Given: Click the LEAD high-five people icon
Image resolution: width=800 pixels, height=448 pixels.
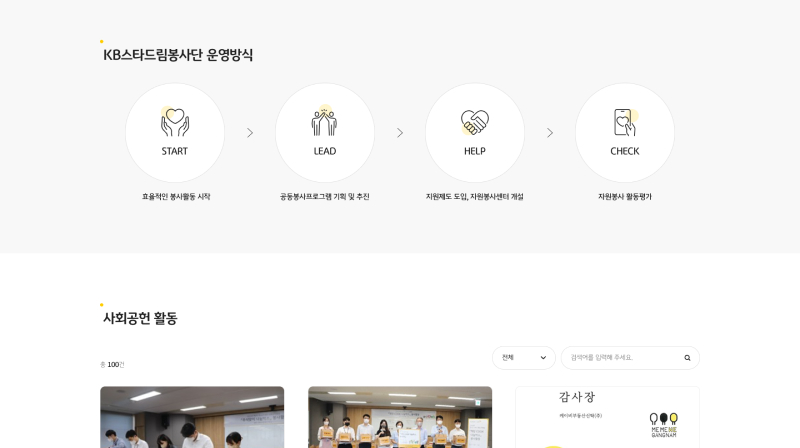Looking at the screenshot, I should [324, 120].
